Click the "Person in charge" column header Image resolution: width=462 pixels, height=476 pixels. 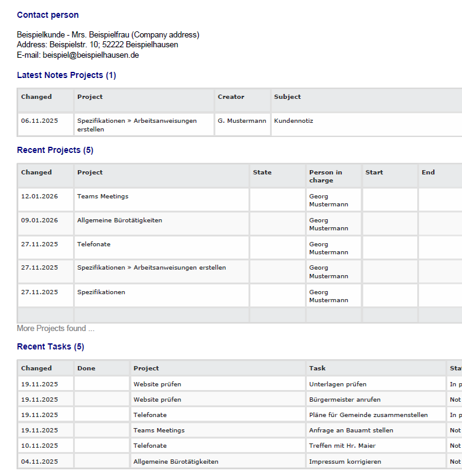pyautogui.click(x=325, y=176)
